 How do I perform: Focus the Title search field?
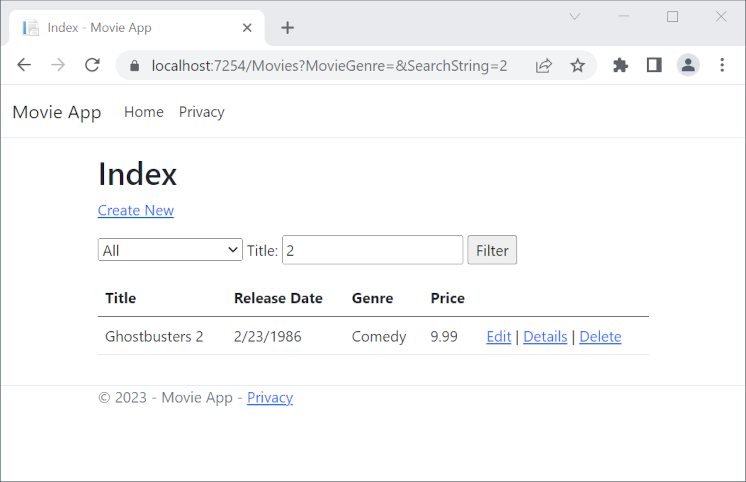point(373,250)
